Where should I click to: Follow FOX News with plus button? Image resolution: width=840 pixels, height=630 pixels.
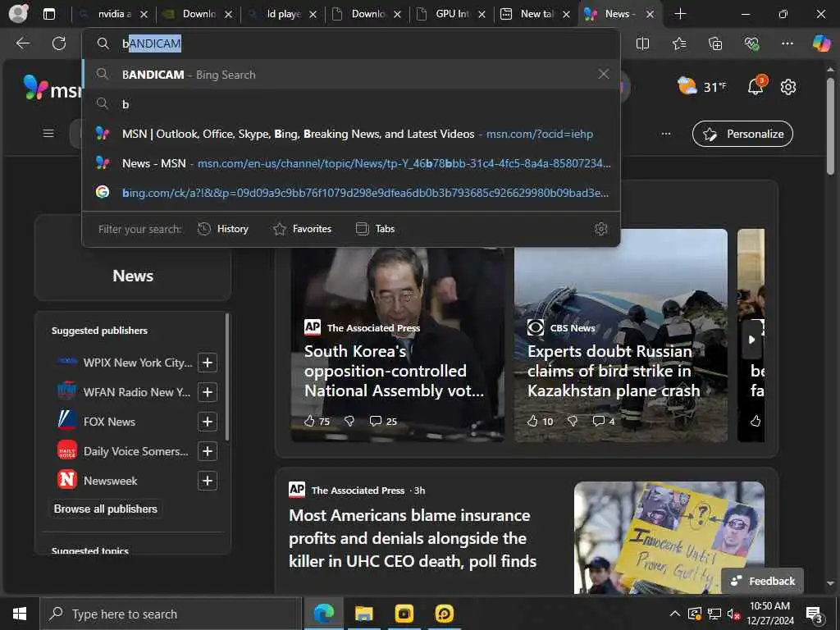click(x=208, y=422)
